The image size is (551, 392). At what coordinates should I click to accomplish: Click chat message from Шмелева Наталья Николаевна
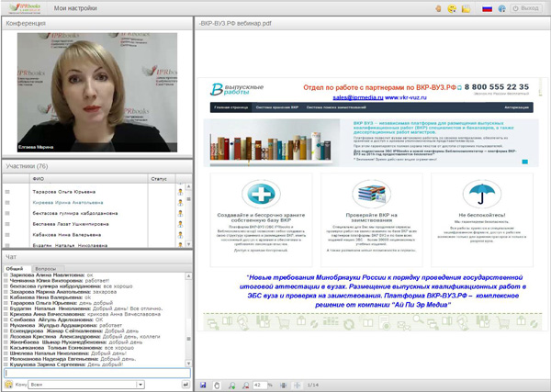(x=68, y=353)
